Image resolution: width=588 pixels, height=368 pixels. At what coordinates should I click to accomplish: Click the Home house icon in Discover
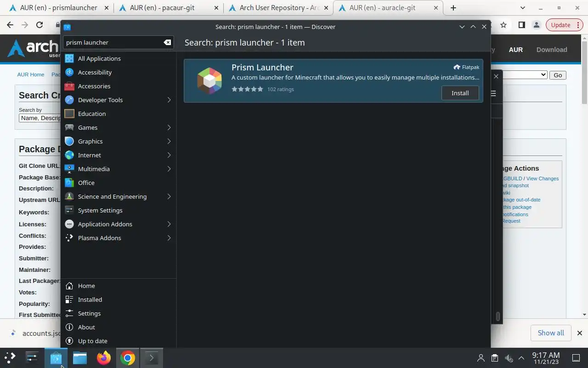[x=69, y=286]
